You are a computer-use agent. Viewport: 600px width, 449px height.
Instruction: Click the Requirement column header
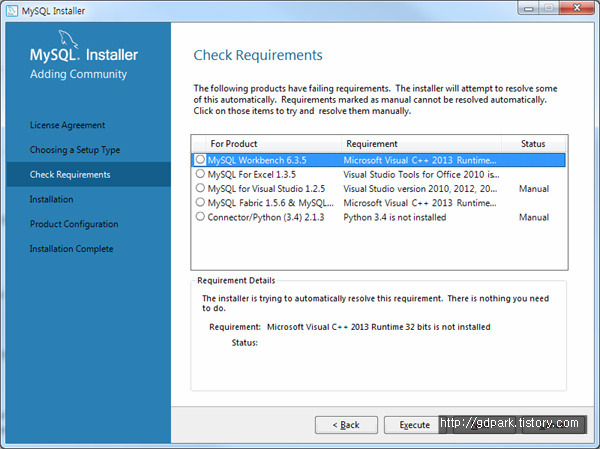[x=421, y=144]
